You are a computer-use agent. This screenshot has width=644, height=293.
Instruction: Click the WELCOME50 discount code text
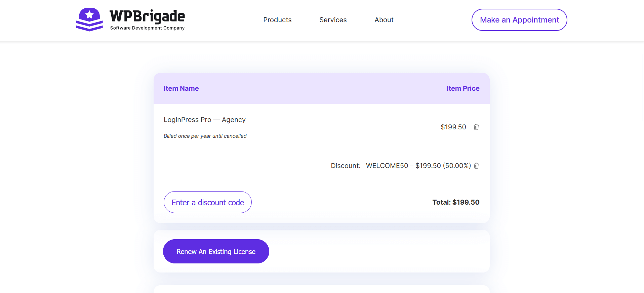click(x=387, y=166)
